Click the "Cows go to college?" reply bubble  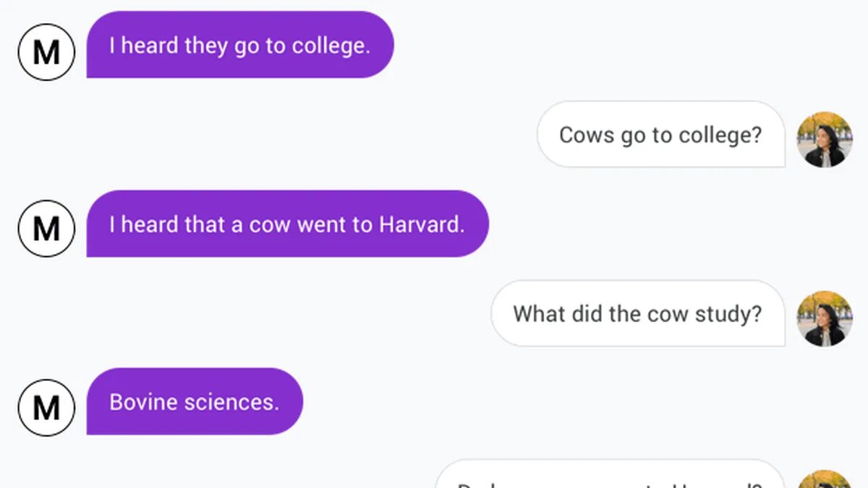coord(660,135)
